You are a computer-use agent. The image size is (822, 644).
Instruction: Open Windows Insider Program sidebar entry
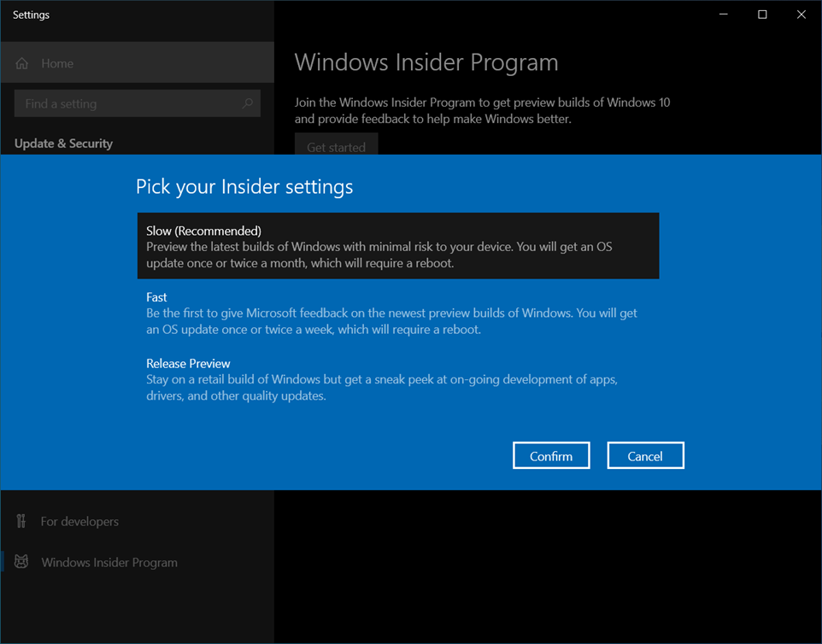(x=137, y=562)
